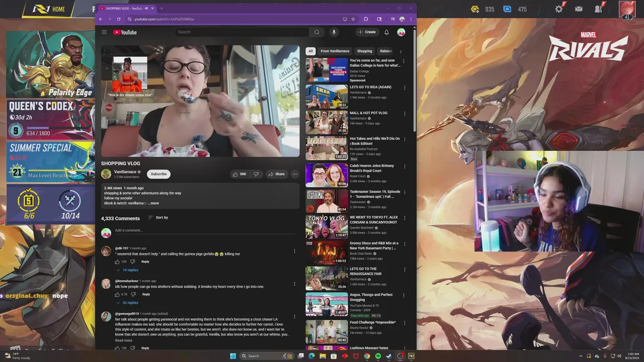Mute tab audio via speaker icon on tab
Image resolution: width=644 pixels, height=362 pixels.
(x=146, y=9)
